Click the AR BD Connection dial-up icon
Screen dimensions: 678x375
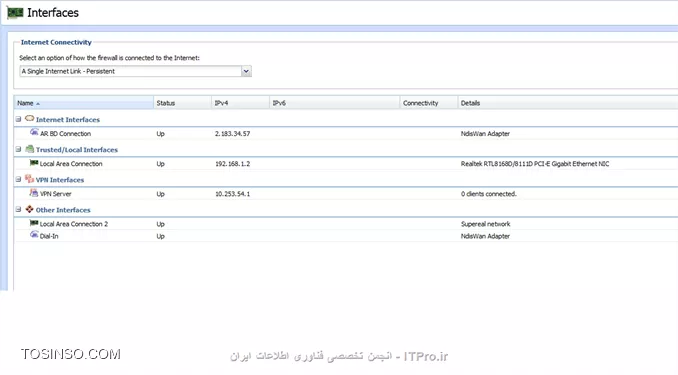[x=34, y=132]
